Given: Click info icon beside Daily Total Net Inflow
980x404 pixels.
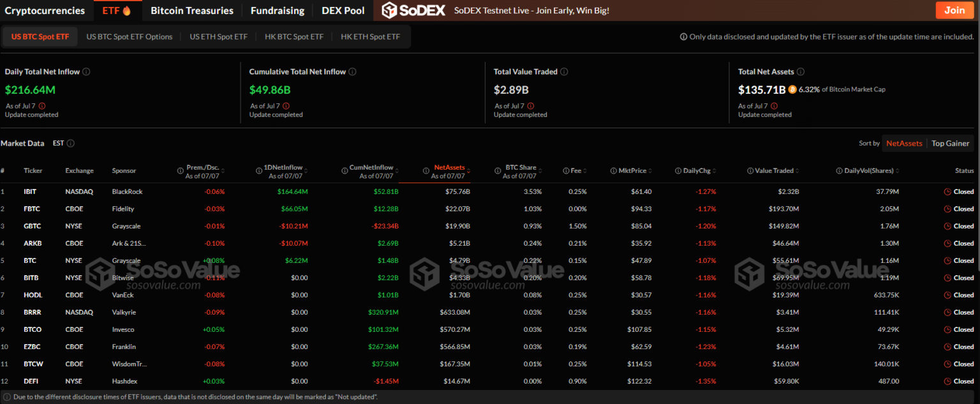Looking at the screenshot, I should 86,72.
